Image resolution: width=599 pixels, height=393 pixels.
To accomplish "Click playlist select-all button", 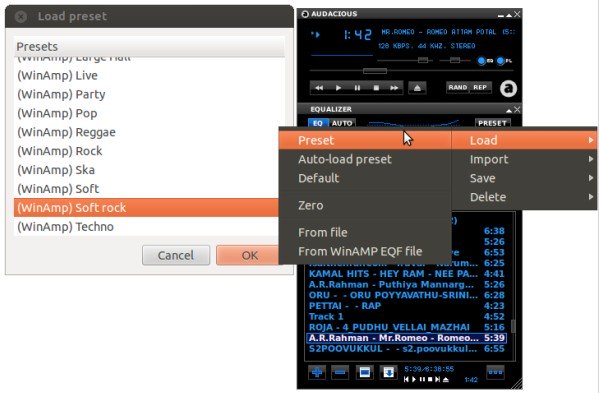I will (365, 372).
